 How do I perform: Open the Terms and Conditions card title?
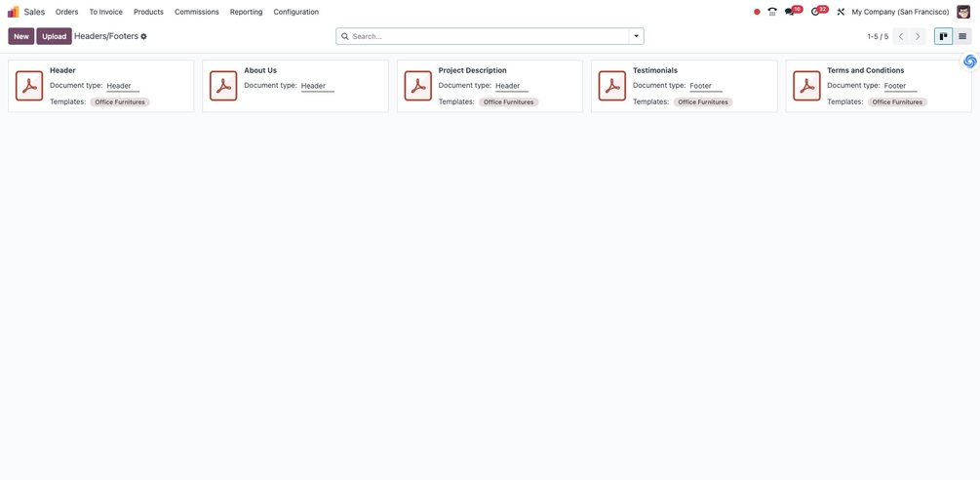[866, 70]
